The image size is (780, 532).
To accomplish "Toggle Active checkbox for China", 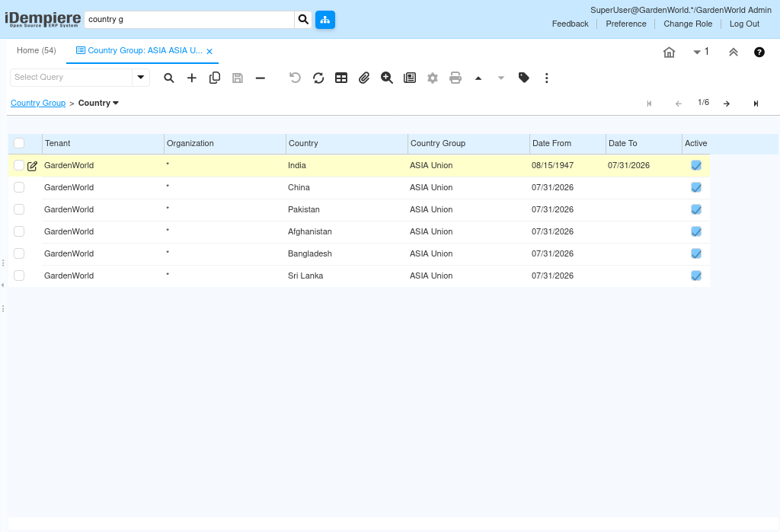I will (x=696, y=187).
